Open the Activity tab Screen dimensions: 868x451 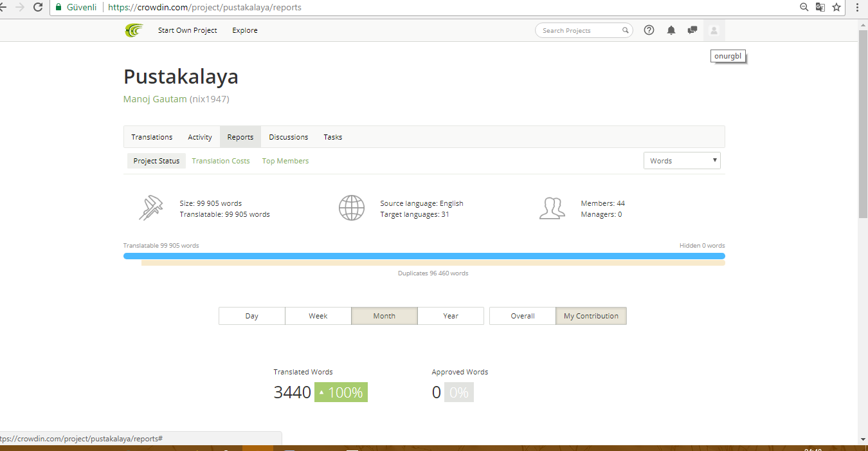200,137
